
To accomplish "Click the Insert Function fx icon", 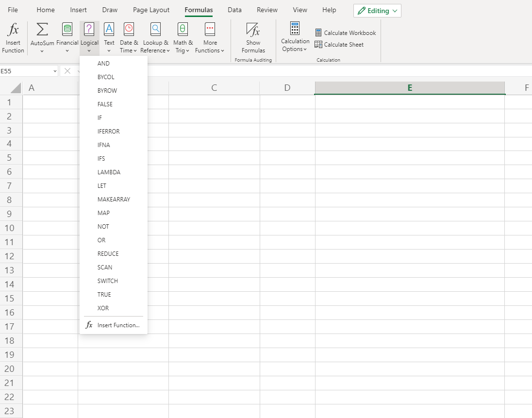I will pyautogui.click(x=13, y=30).
